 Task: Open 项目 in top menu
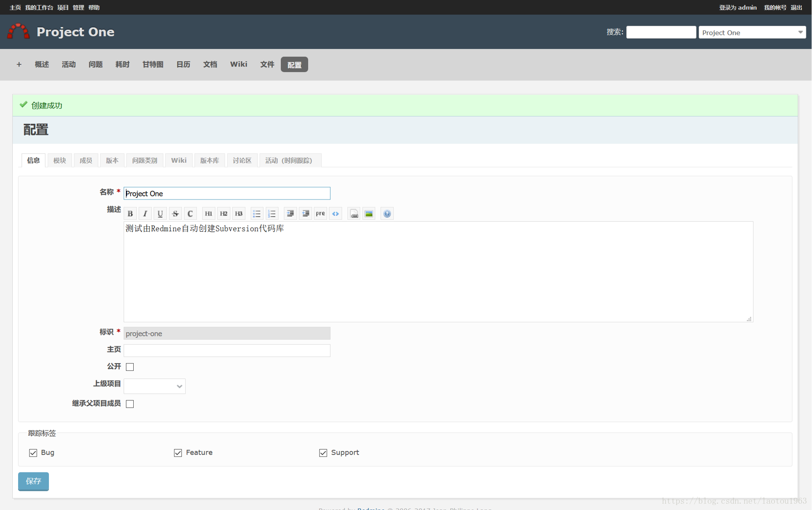coord(63,7)
